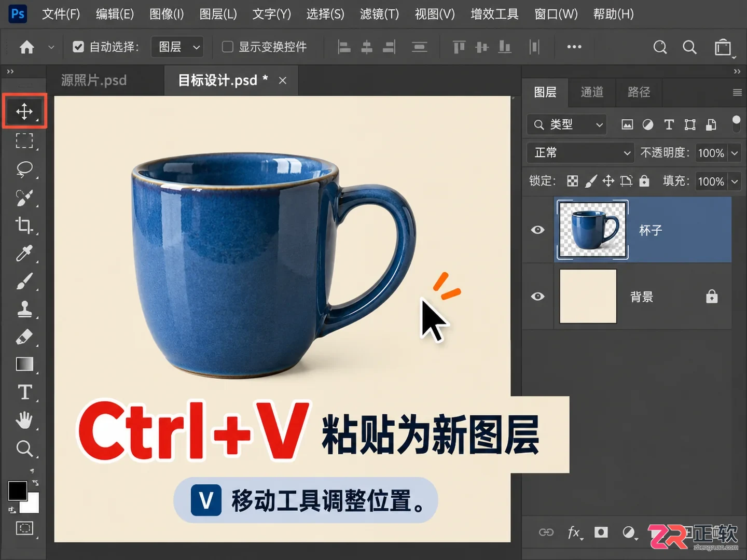Expand the 不透明度 opacity arrow
The height and width of the screenshot is (560, 747).
[x=735, y=153]
